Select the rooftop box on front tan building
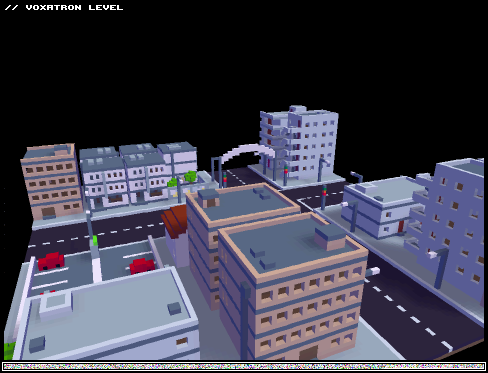488x373 pixels. point(330,238)
